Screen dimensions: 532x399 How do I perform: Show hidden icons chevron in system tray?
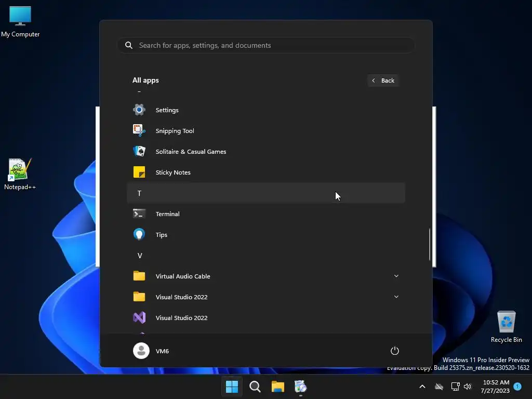[x=422, y=387]
